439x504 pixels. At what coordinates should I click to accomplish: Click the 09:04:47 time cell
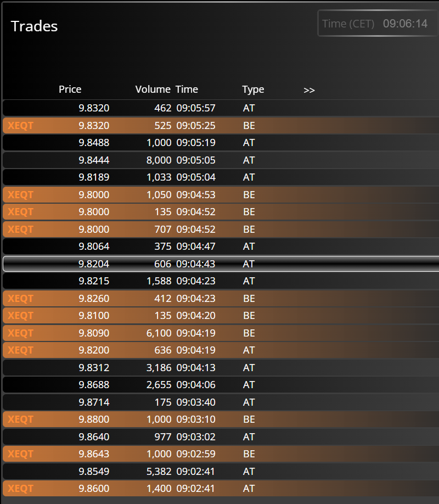[x=196, y=247]
